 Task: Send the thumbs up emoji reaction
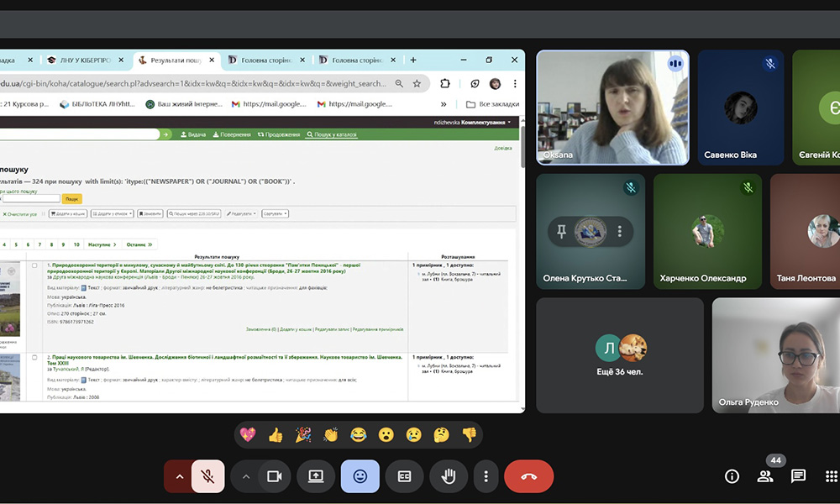click(x=276, y=435)
